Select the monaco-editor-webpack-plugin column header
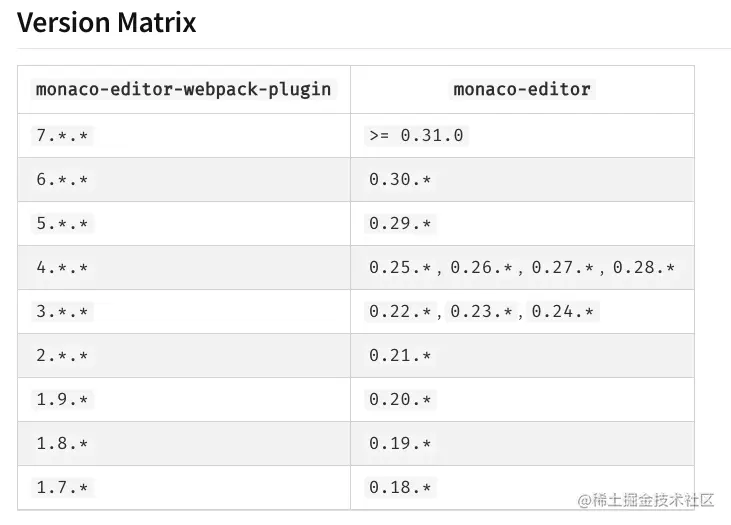This screenshot has width=731, height=525. coord(184,89)
